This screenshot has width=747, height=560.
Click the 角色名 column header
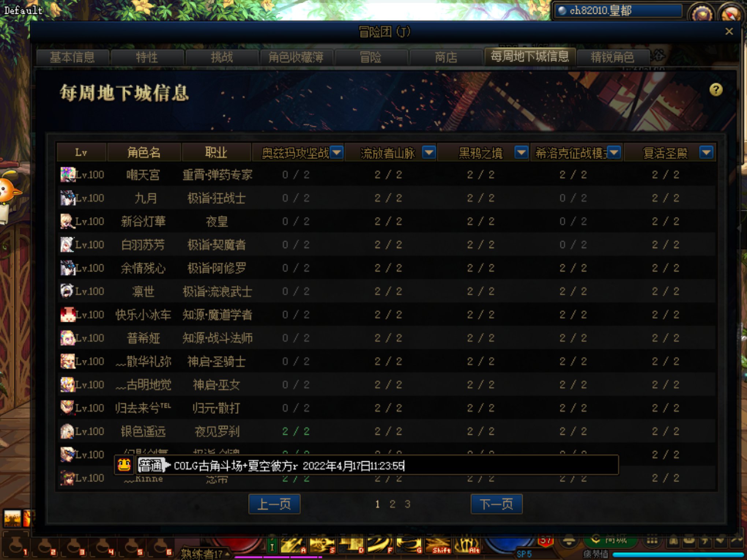[x=144, y=152]
